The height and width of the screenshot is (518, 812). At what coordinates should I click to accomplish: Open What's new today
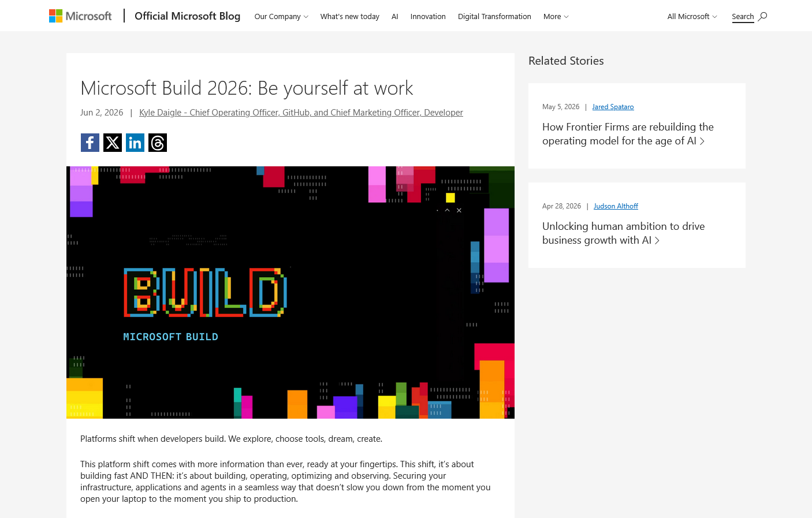(350, 17)
